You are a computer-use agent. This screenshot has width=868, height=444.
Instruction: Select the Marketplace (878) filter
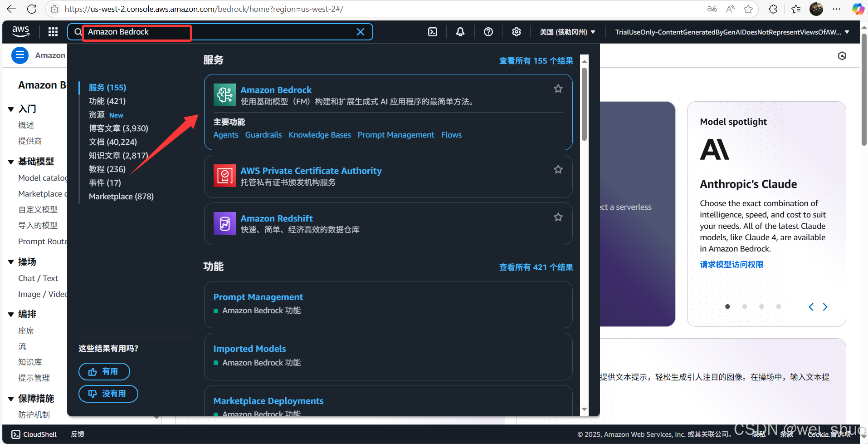pyautogui.click(x=121, y=197)
